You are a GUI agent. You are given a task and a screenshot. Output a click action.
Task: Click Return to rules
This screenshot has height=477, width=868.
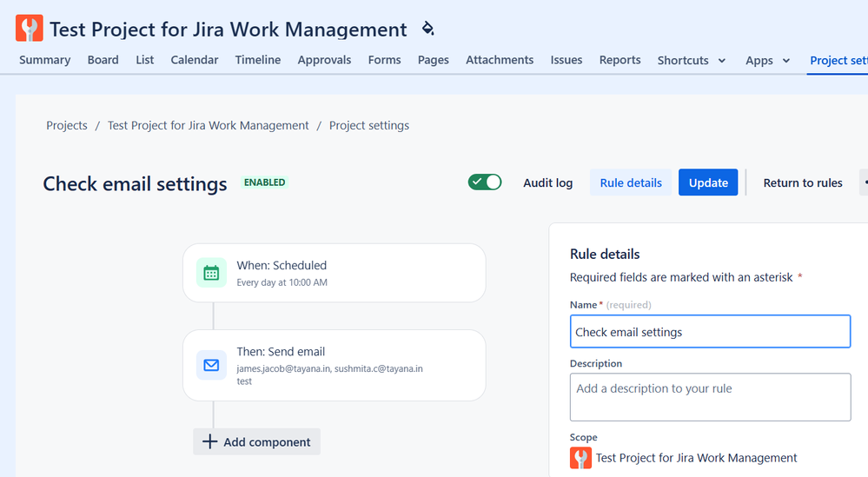tap(803, 182)
